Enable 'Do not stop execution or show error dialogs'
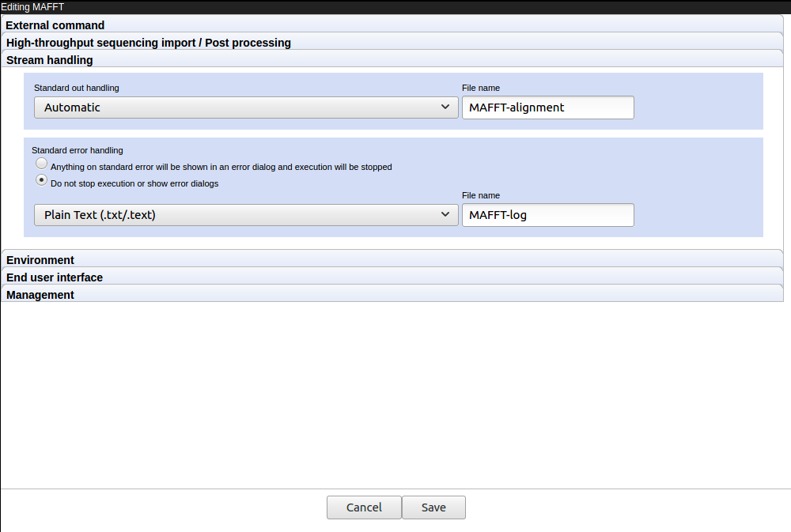The width and height of the screenshot is (791, 532). [x=41, y=180]
